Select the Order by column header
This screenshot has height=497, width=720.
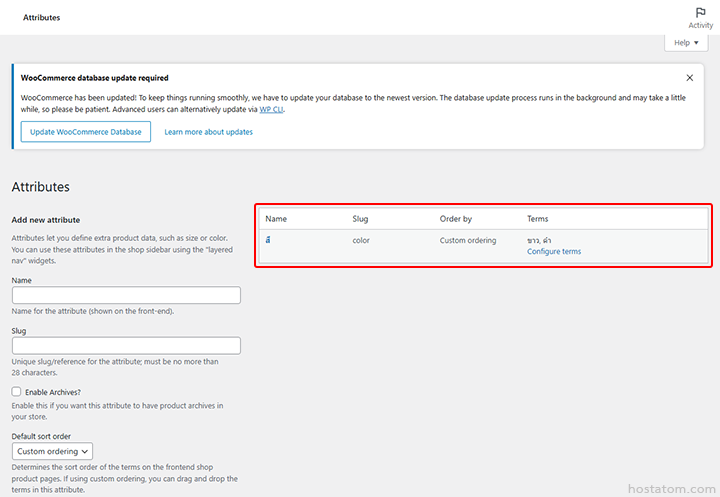point(456,219)
